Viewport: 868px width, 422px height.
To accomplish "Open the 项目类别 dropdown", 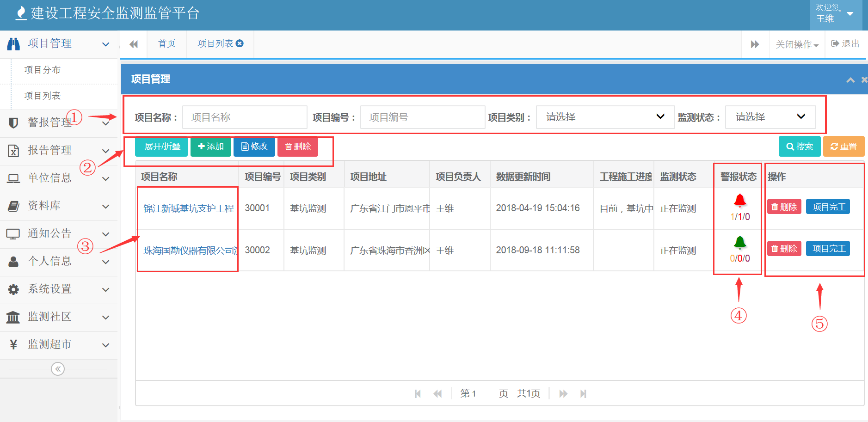I will click(x=604, y=117).
